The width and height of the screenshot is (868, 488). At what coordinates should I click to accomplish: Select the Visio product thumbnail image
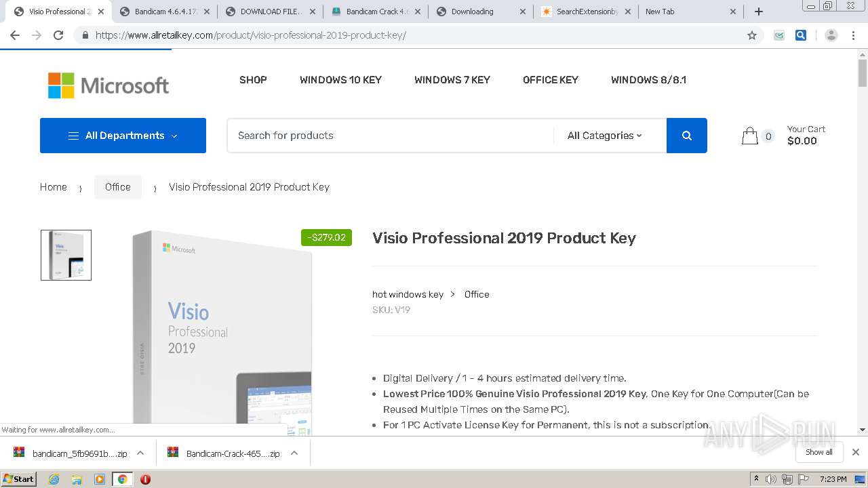[66, 255]
